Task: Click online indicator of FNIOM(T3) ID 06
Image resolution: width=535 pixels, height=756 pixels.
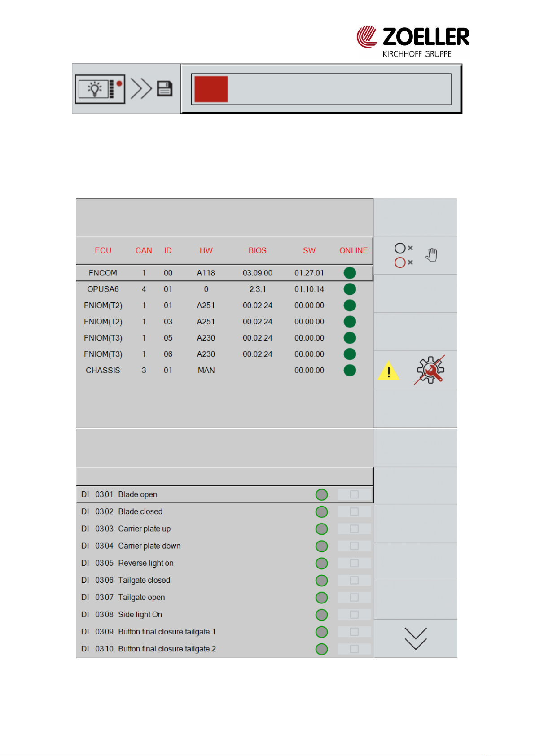Action: point(350,354)
